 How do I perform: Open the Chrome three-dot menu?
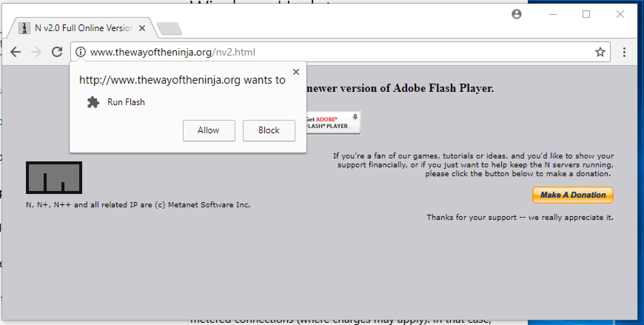(624, 52)
